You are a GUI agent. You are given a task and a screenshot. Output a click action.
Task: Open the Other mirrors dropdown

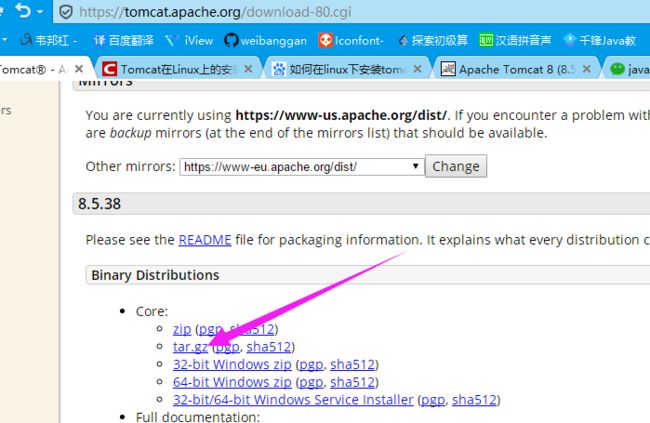tap(302, 167)
